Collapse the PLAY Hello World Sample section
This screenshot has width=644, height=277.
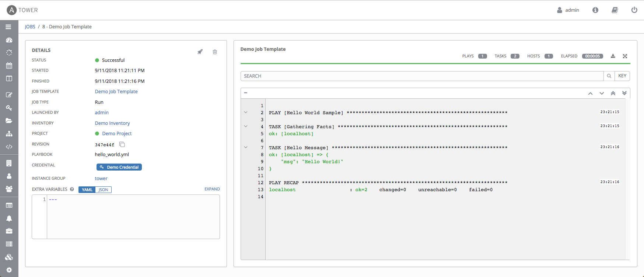(x=246, y=112)
